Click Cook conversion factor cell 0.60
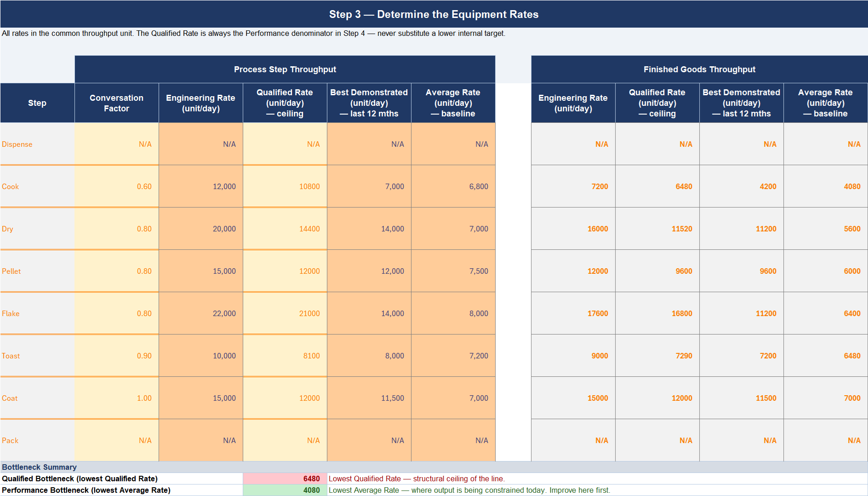This screenshot has width=868, height=496. (x=117, y=186)
